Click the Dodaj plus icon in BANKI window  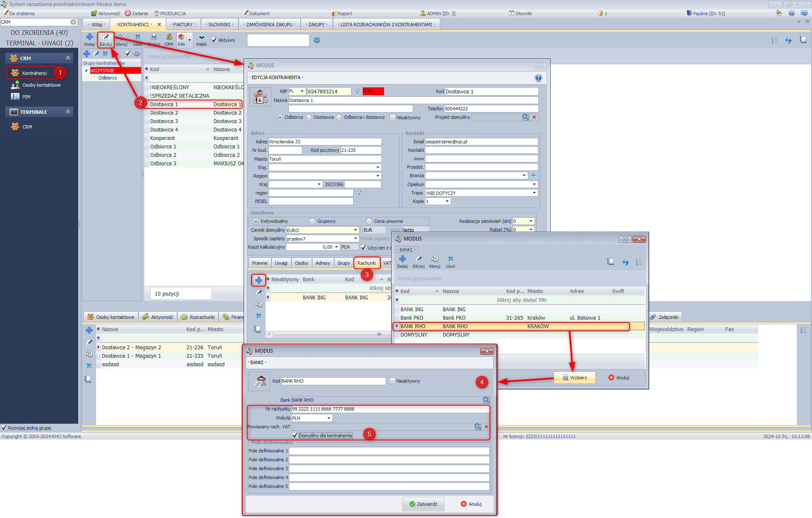pos(402,259)
